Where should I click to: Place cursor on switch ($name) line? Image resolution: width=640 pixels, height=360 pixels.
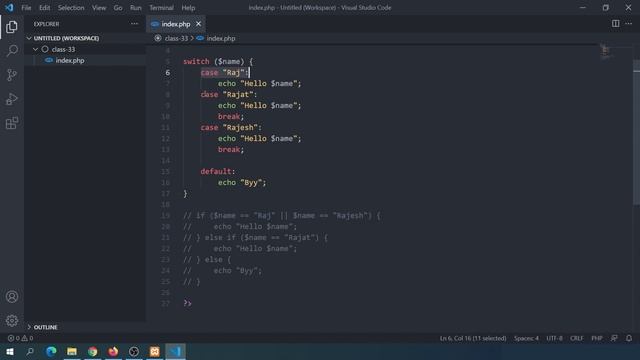218,61
